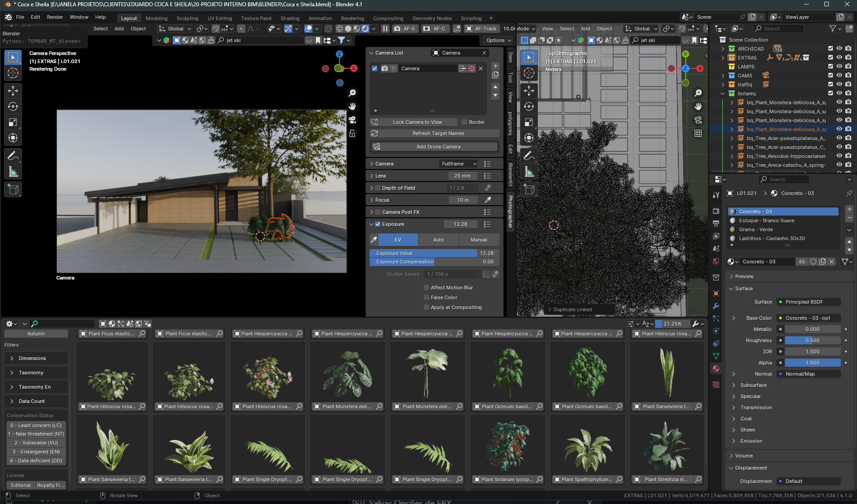Click Base Color yellow socket dot
Screen dimensions: 857x504
tap(780, 318)
